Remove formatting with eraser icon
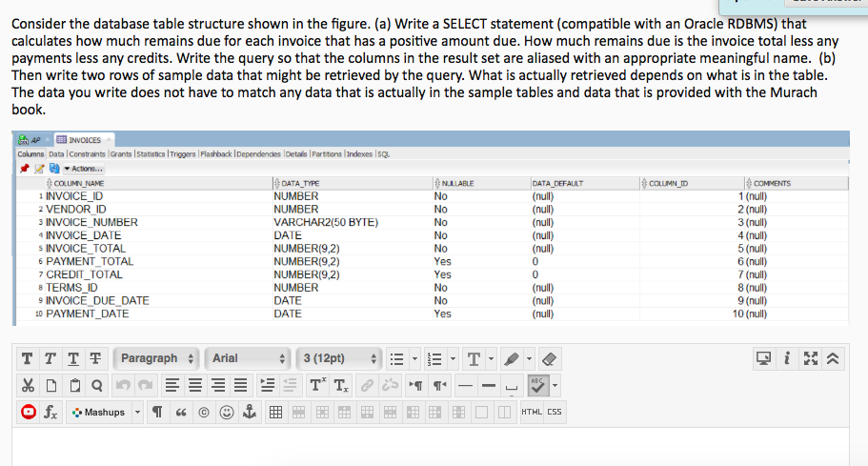This screenshot has width=868, height=466. tap(549, 358)
